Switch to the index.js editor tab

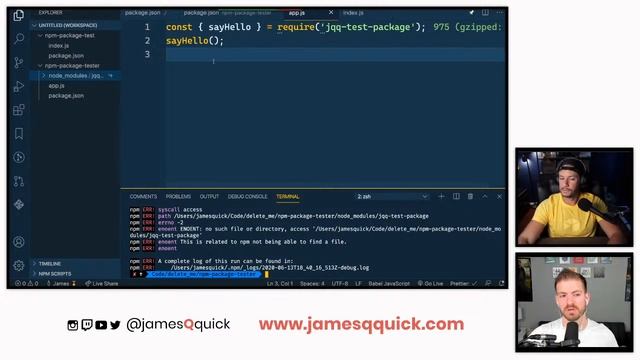pos(353,13)
